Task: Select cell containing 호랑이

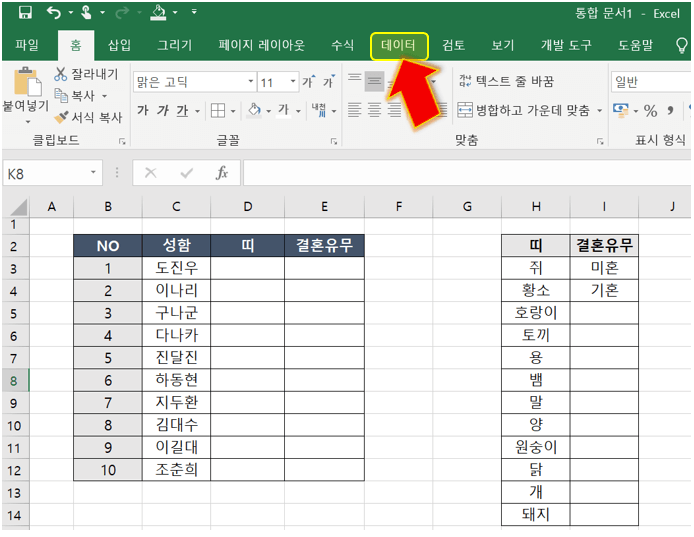Action: pos(536,313)
